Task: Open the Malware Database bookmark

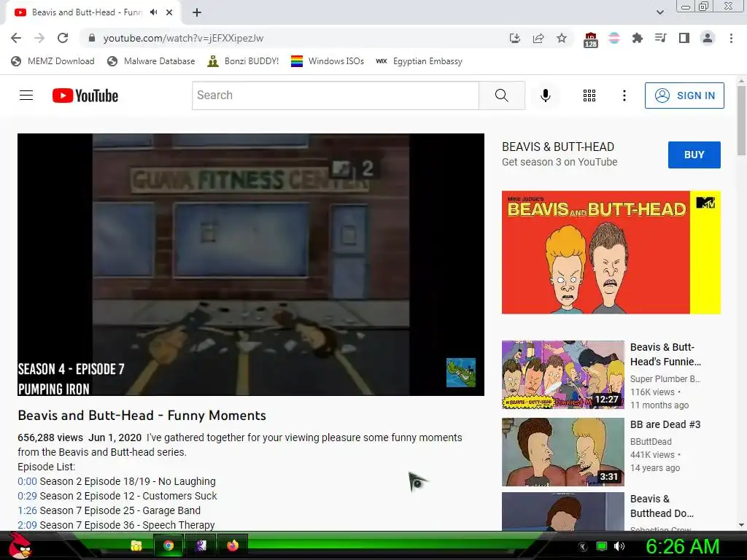Action: 152,61
